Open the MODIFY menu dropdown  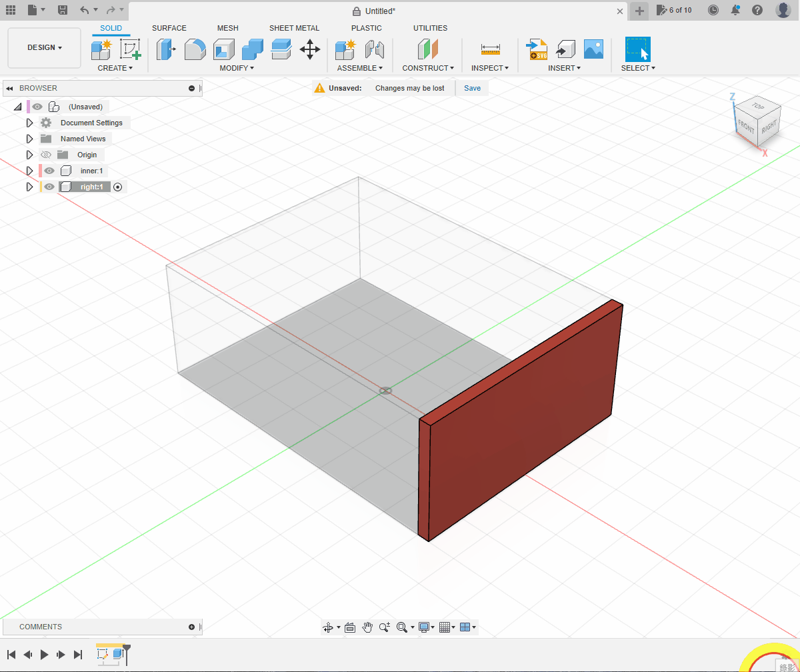pos(237,68)
